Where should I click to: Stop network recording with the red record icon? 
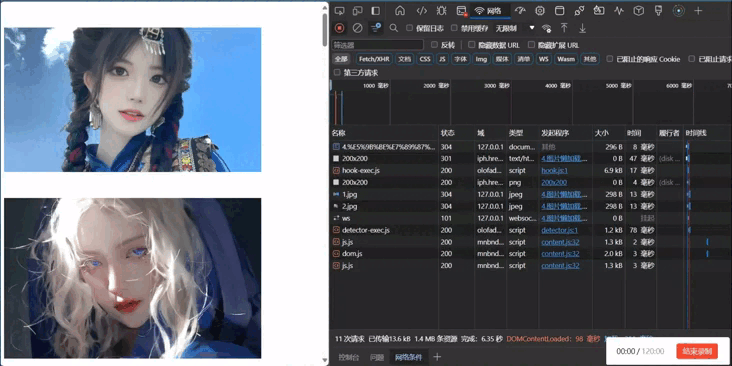coord(340,28)
